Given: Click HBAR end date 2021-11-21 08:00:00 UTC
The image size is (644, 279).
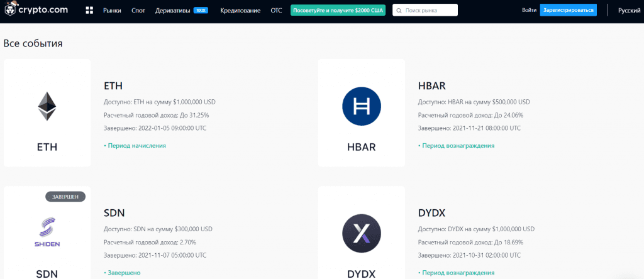Looking at the screenshot, I should coord(486,128).
